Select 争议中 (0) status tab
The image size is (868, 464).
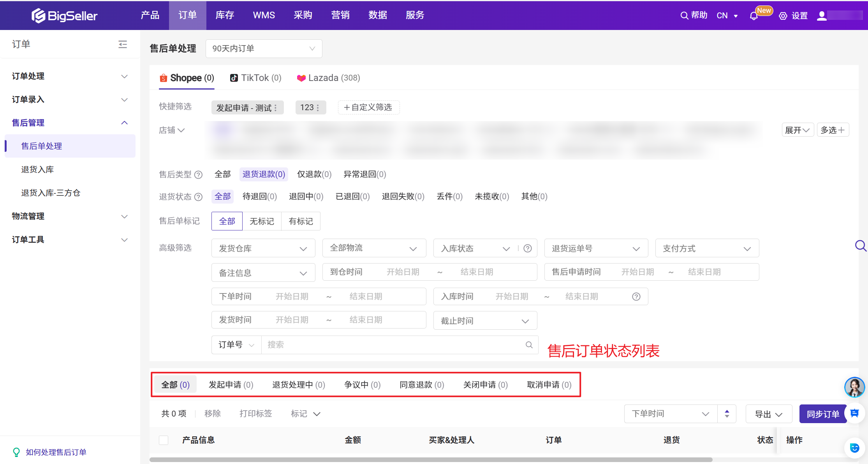[363, 385]
